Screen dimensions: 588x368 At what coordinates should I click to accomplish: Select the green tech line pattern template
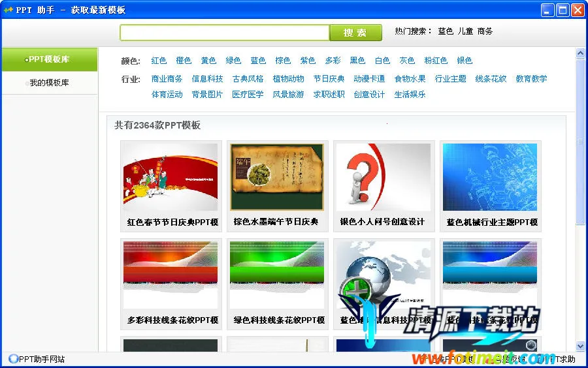(277, 275)
